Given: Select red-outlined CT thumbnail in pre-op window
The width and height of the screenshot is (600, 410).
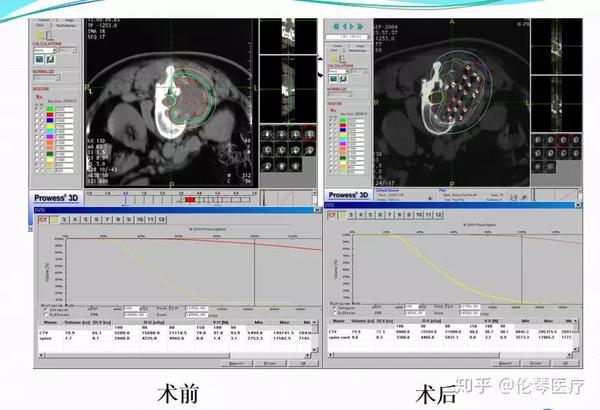Looking at the screenshot, I should coord(308,134).
